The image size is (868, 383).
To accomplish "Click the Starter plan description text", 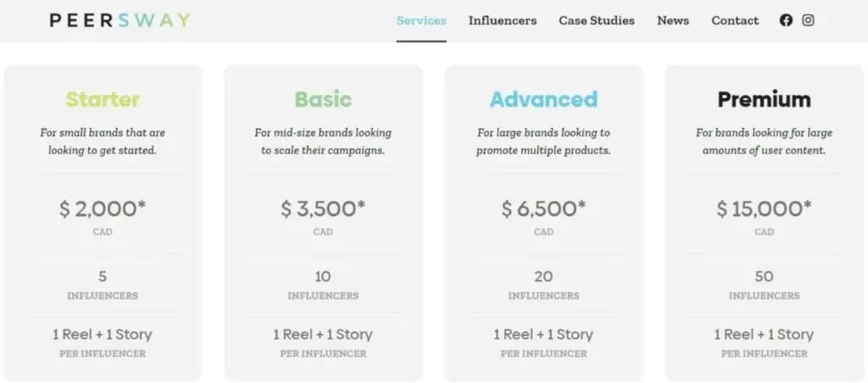I will [103, 142].
